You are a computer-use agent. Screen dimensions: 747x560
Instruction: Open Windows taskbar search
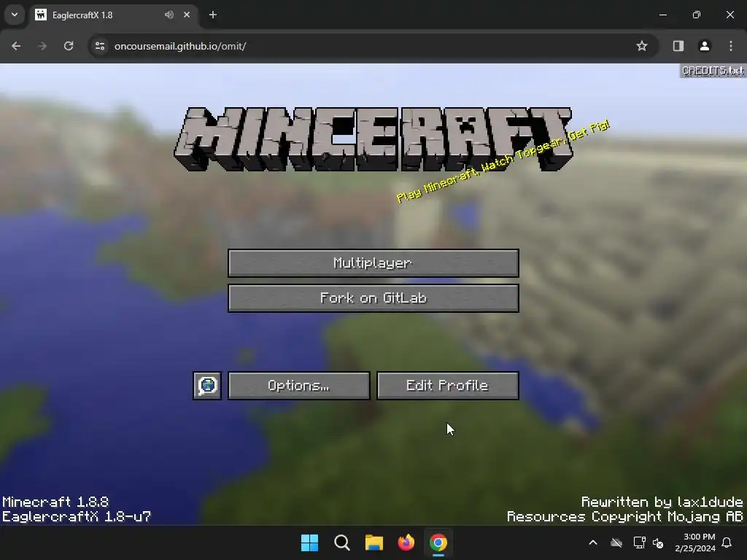[x=341, y=542]
